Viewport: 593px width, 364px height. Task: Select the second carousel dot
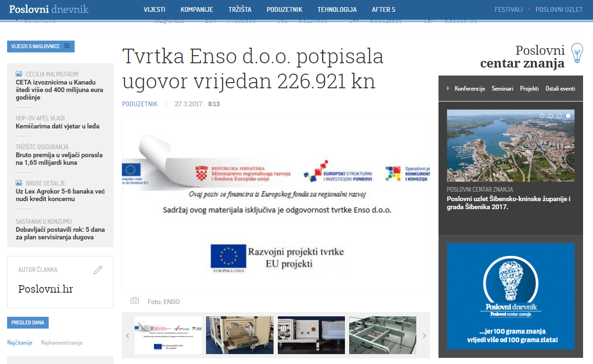point(550,116)
